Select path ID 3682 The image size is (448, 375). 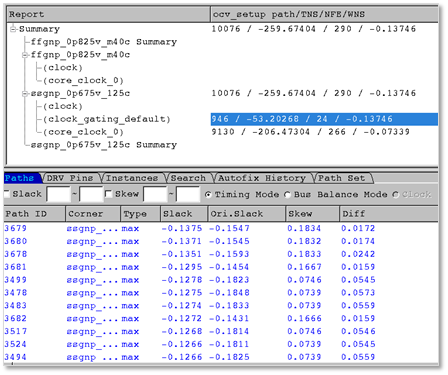15,319
